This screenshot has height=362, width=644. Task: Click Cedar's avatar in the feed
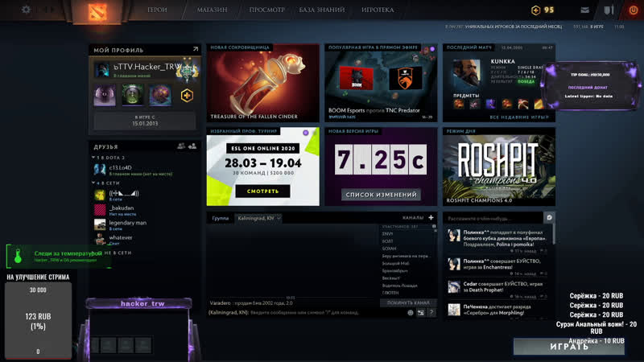point(454,286)
